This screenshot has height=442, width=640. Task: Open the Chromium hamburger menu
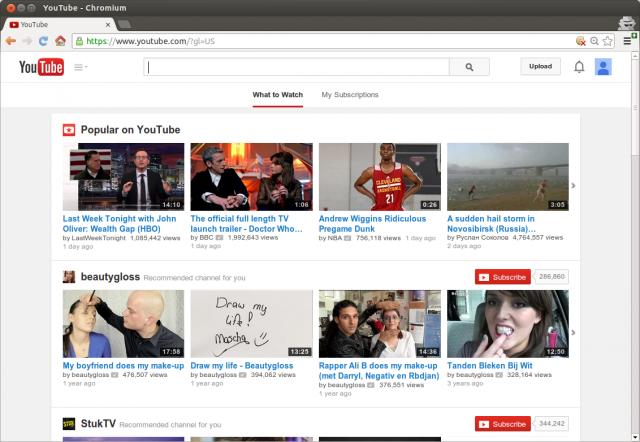pyautogui.click(x=628, y=41)
